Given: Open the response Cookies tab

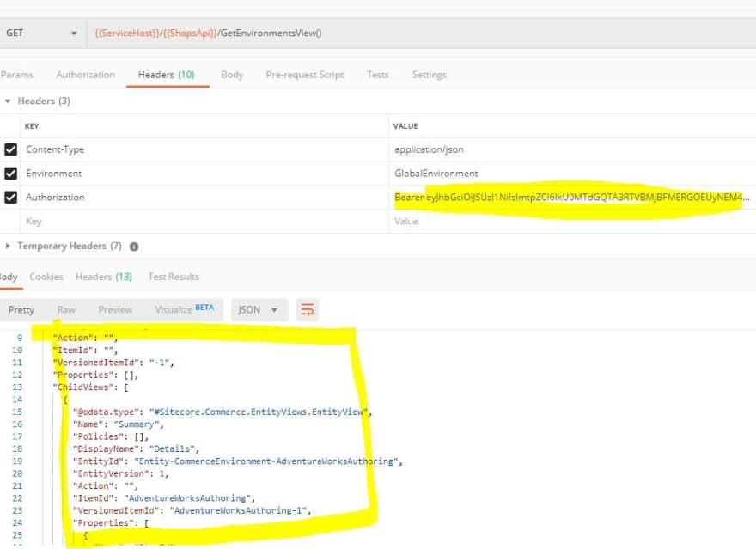Looking at the screenshot, I should point(46,277).
